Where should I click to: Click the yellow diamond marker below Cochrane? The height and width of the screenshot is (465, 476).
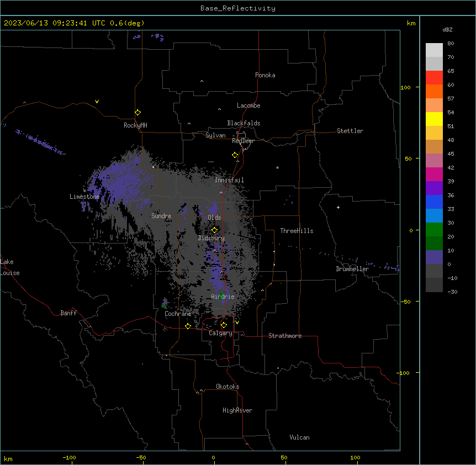coord(188,326)
